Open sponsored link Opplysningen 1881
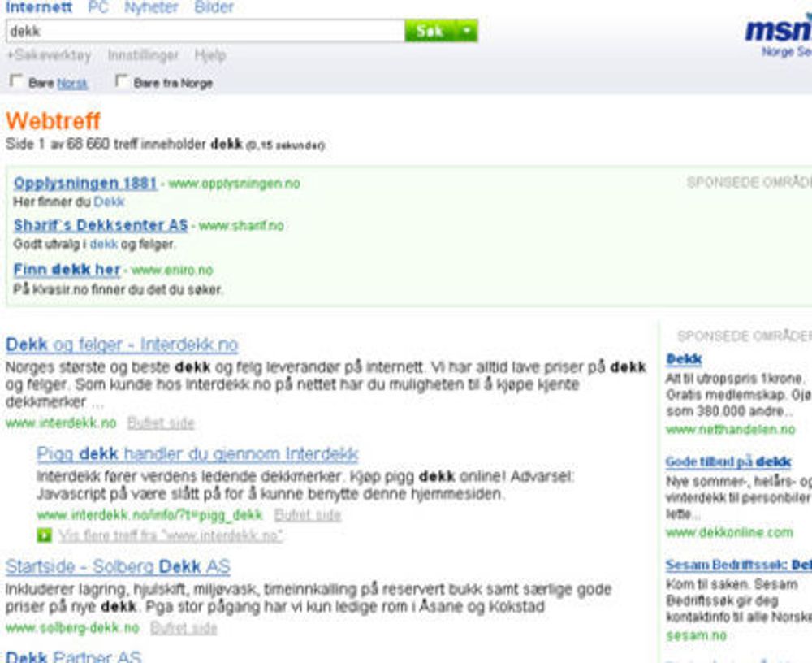The height and width of the screenshot is (663, 812). click(x=85, y=183)
